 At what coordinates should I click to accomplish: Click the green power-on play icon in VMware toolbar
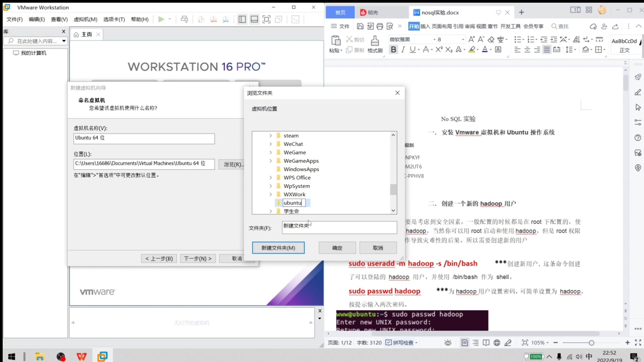161,19
